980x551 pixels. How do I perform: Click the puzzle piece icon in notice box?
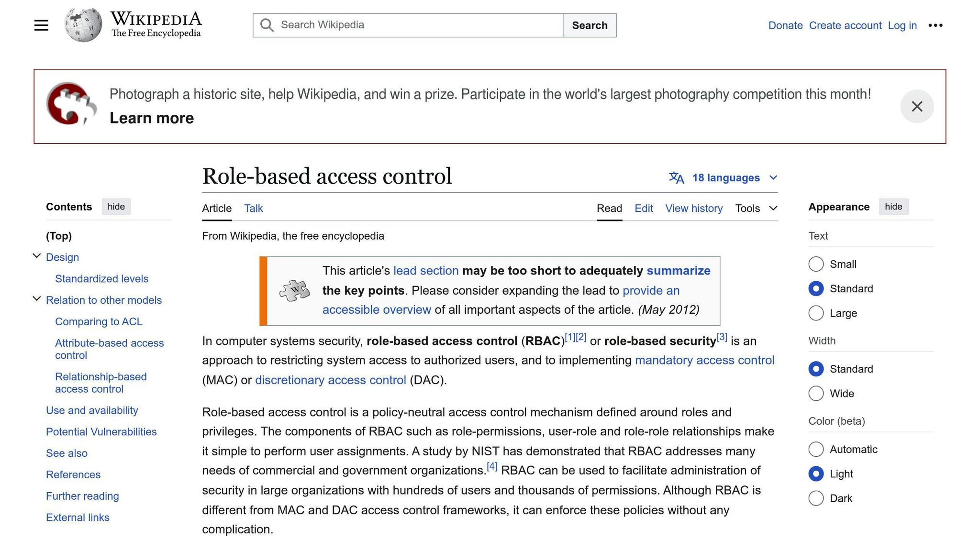point(295,289)
